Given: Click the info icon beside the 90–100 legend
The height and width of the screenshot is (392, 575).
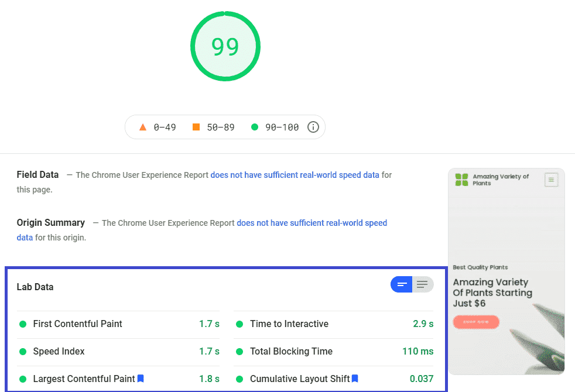Looking at the screenshot, I should click(313, 127).
